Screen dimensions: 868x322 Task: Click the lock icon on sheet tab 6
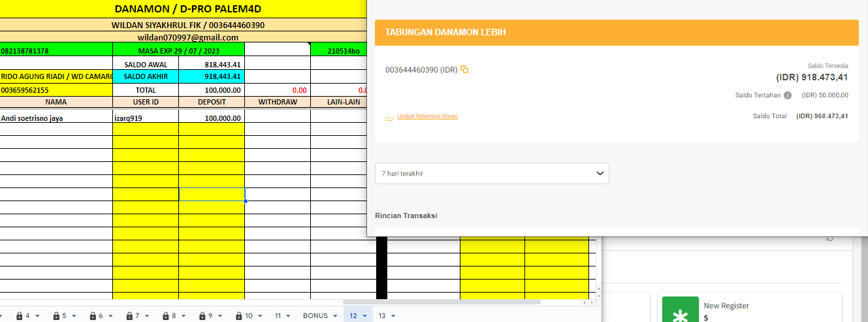92,316
